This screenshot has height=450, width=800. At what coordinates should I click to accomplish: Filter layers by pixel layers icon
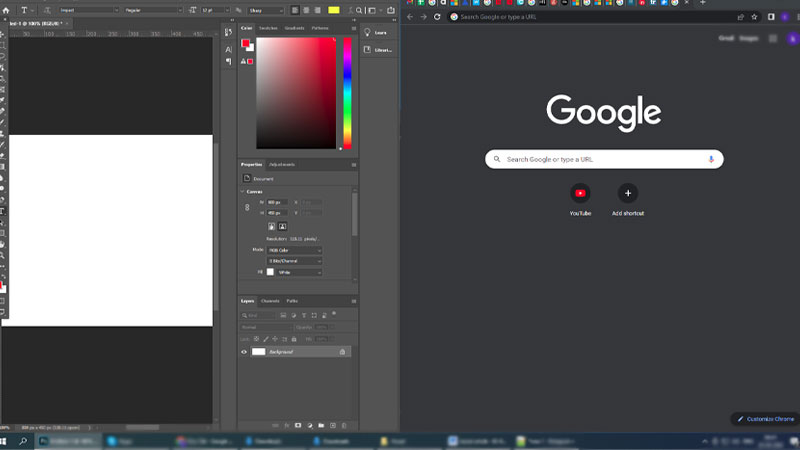[x=283, y=315]
